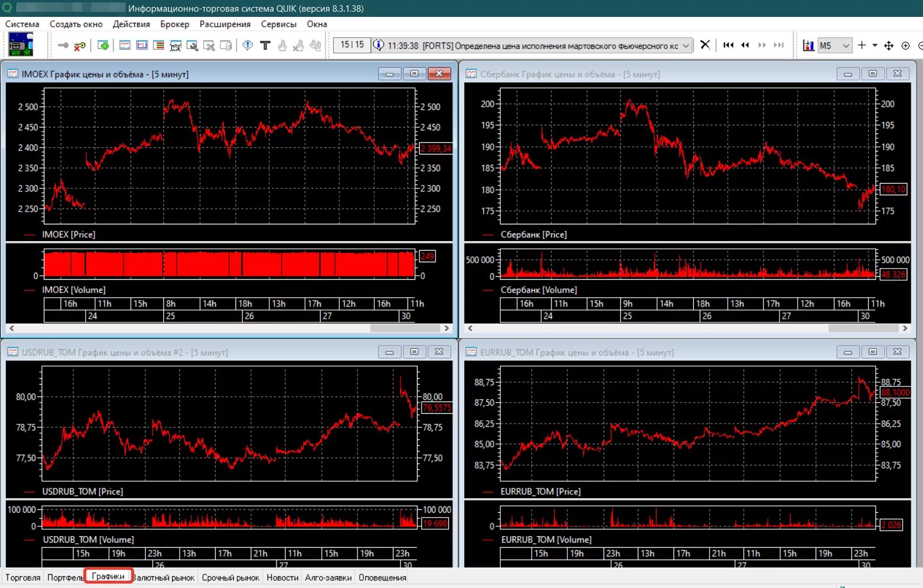Open the Действия menu
The height and width of the screenshot is (588, 923).
tap(131, 24)
